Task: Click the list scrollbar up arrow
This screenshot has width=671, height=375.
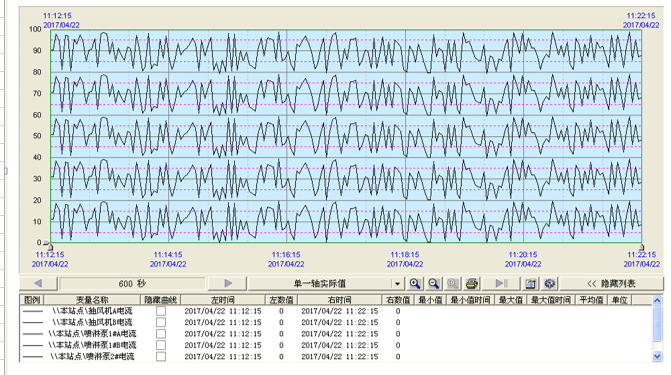Action: pos(657,301)
